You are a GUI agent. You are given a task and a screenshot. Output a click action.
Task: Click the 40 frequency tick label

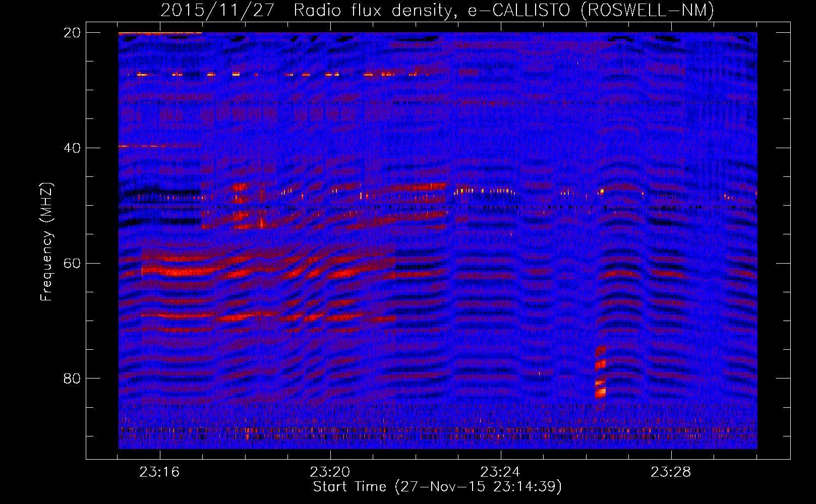[x=72, y=148]
